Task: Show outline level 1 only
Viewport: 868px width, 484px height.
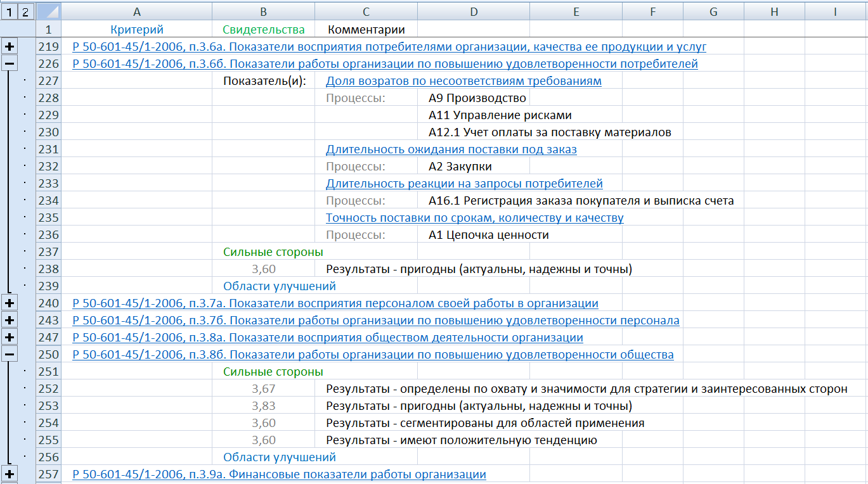Action: click(8, 11)
